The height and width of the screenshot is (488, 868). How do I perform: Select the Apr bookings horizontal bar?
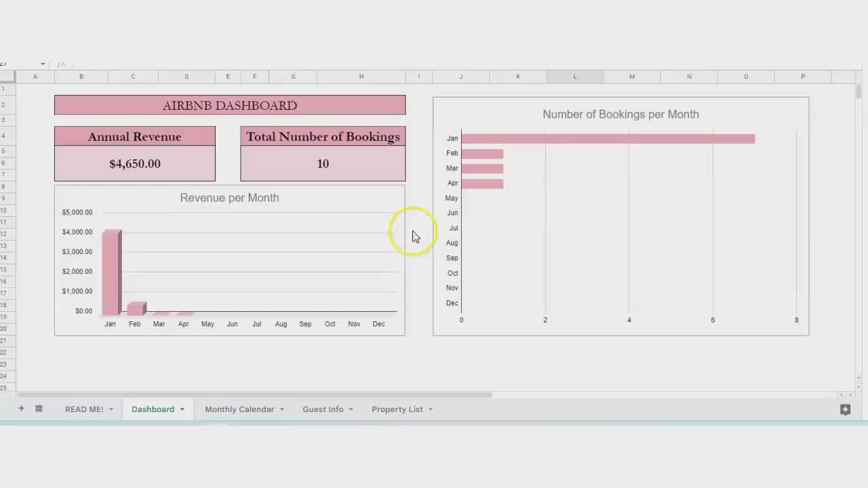pyautogui.click(x=482, y=183)
